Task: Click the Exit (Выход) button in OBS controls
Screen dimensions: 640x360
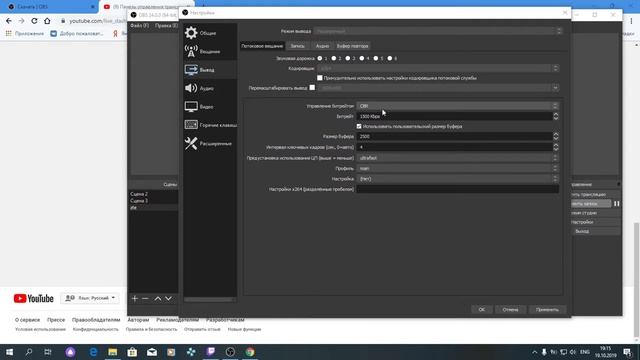Action: (x=595, y=231)
